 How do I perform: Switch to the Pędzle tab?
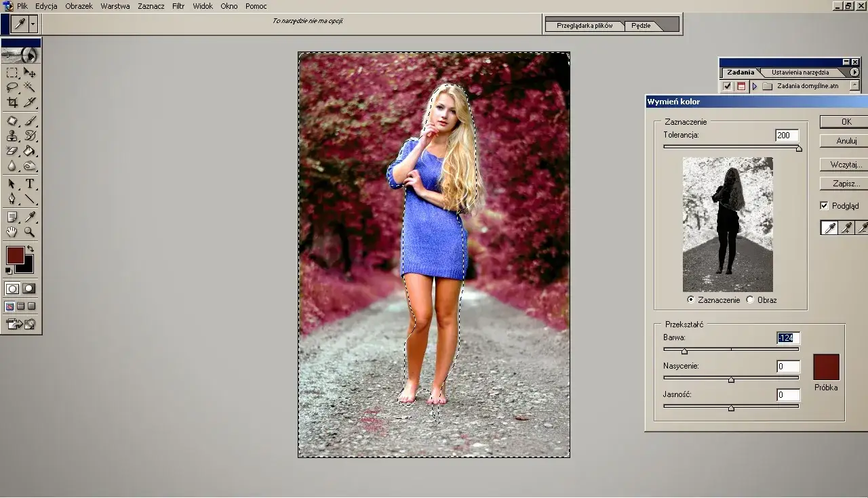642,25
